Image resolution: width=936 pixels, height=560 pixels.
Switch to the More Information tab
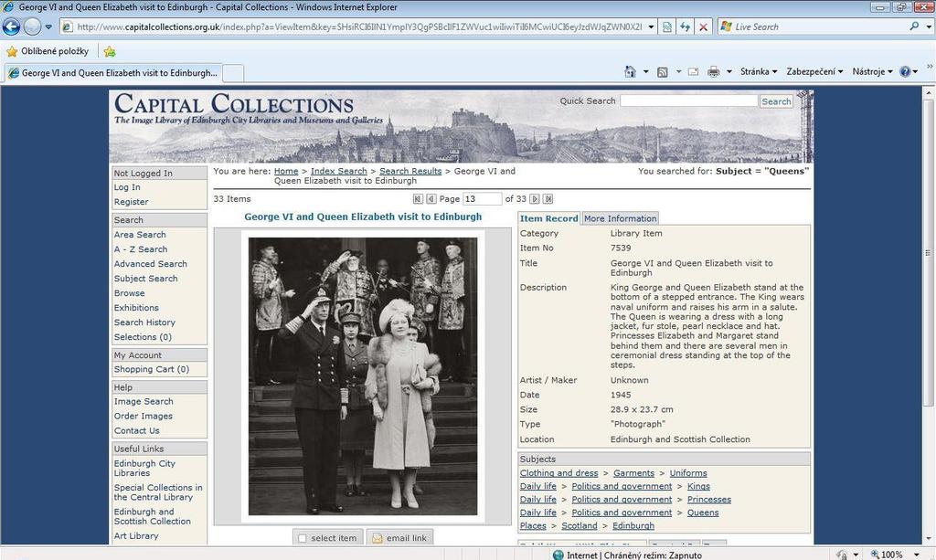click(x=621, y=218)
